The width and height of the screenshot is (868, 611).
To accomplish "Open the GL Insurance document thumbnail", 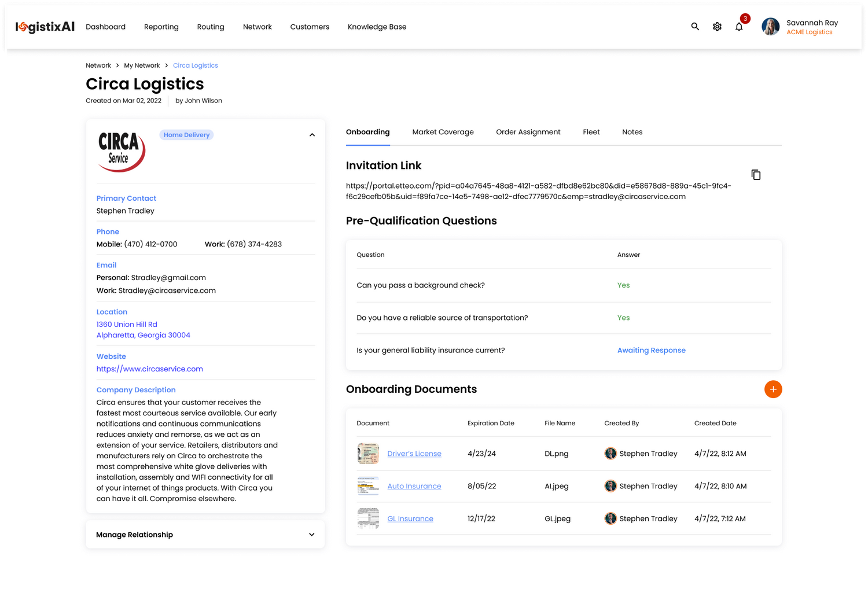I will coord(368,518).
